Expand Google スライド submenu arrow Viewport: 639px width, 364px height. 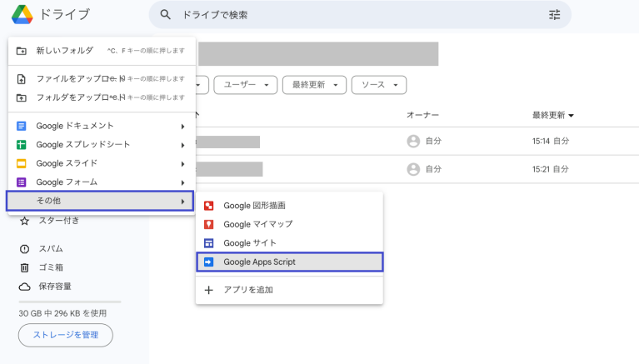[x=182, y=164]
